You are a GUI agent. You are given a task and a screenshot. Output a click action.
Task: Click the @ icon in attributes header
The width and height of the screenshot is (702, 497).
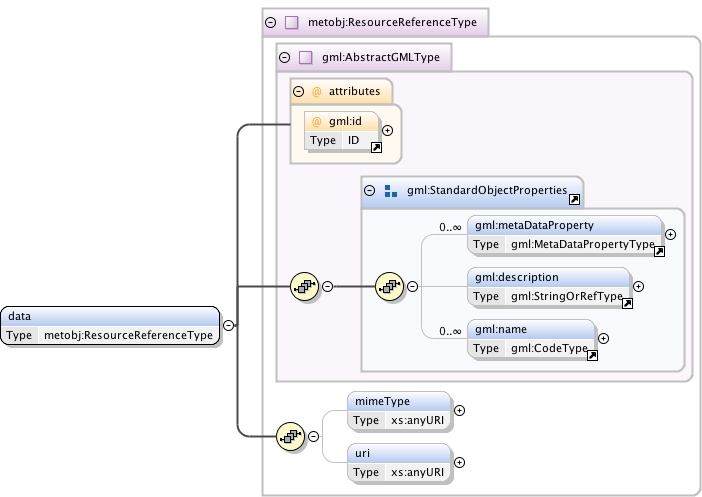317,92
